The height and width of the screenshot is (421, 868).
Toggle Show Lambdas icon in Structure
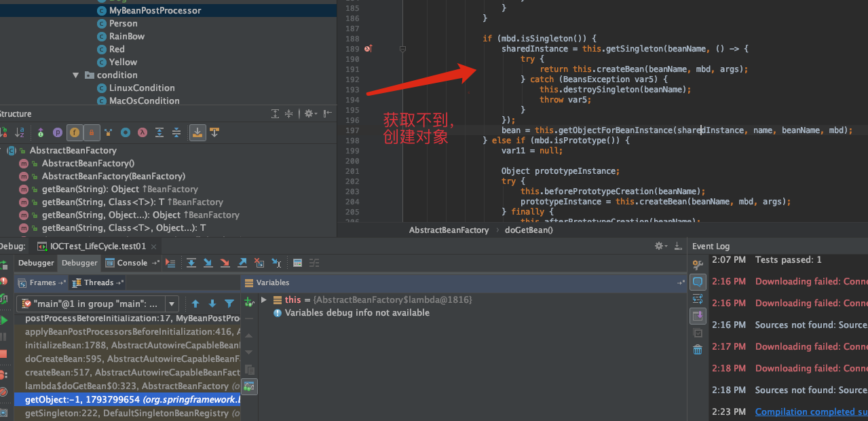tap(143, 132)
